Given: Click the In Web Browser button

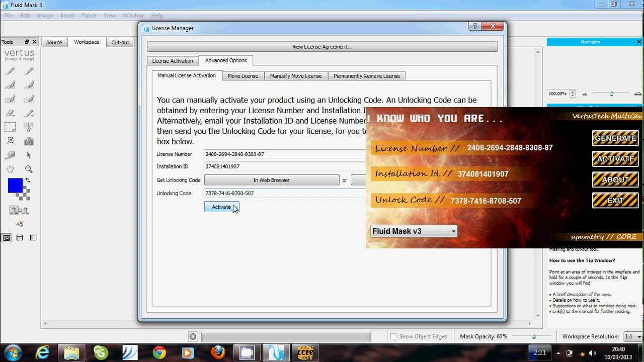Looking at the screenshot, I should 271,180.
